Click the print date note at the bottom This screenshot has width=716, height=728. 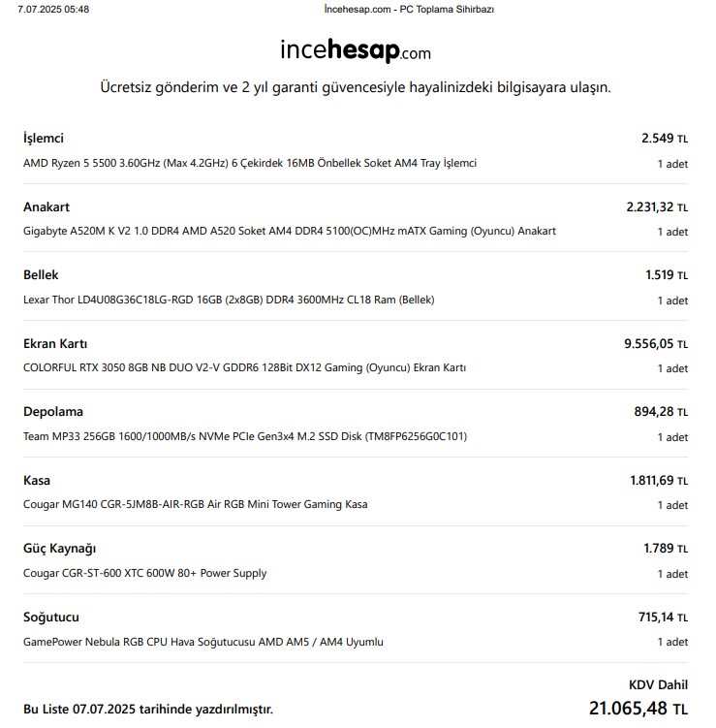[148, 710]
